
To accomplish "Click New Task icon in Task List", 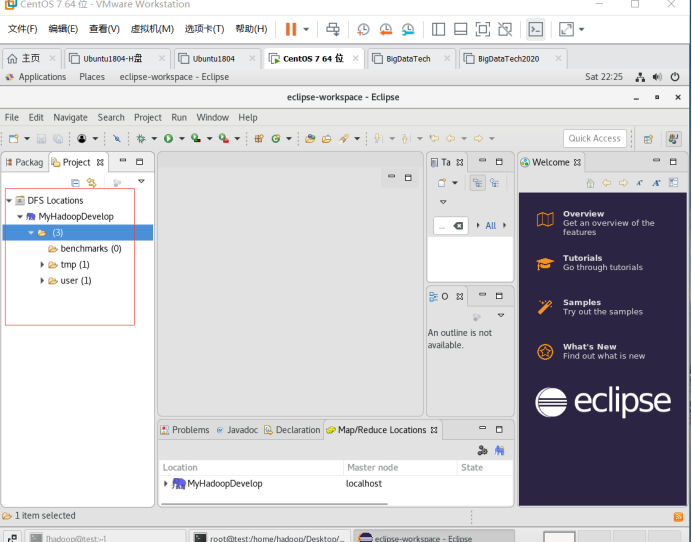I will pyautogui.click(x=442, y=183).
